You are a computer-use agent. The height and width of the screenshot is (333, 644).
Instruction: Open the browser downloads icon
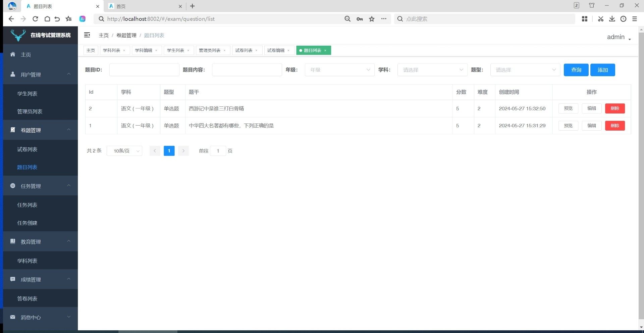[x=612, y=19]
